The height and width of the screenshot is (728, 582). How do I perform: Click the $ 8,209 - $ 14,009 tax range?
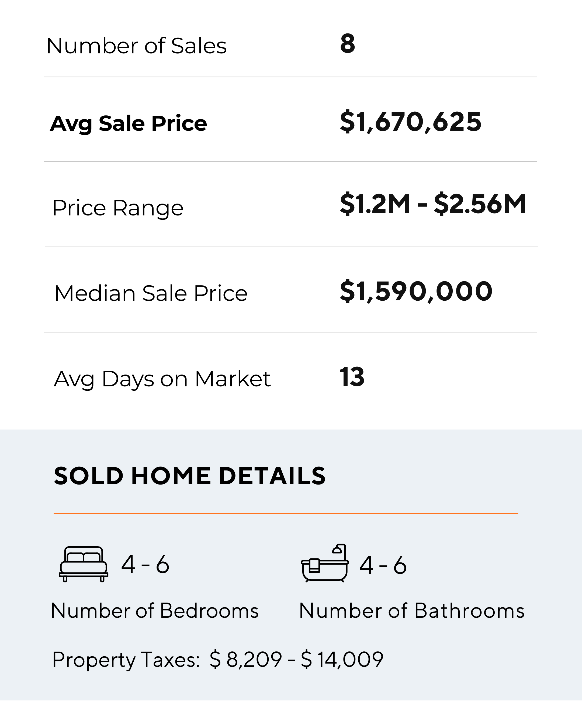[296, 660]
